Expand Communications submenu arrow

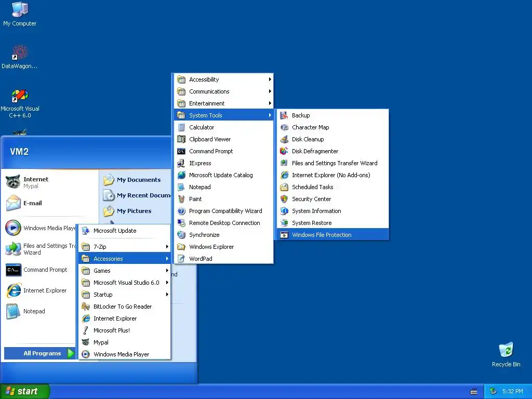tap(270, 91)
